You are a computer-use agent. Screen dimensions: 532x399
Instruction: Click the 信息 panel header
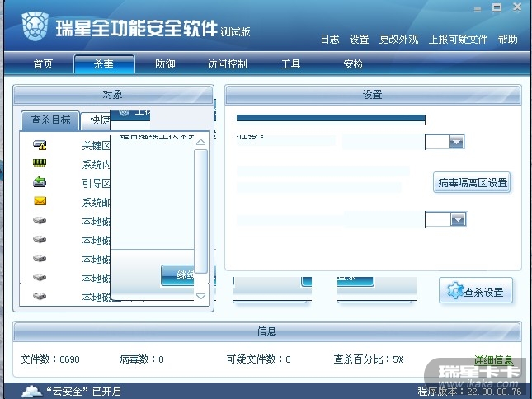(x=266, y=331)
